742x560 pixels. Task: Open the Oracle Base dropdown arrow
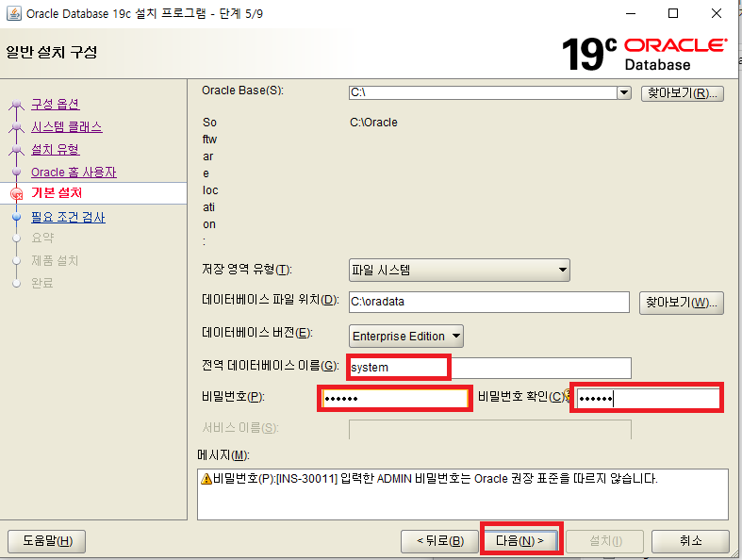(624, 92)
